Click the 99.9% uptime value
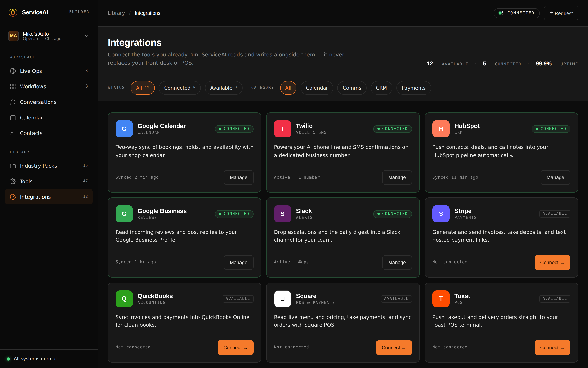 click(x=543, y=64)
